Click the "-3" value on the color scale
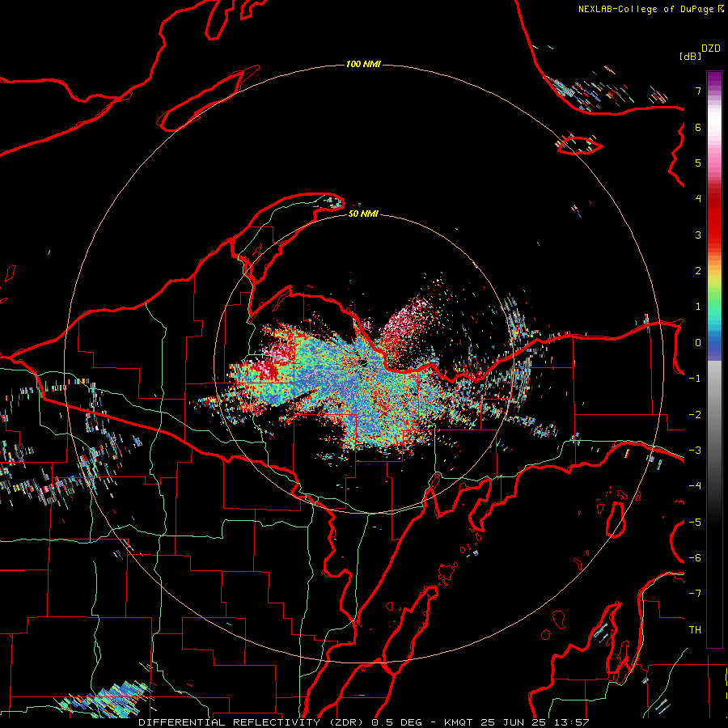The image size is (728, 728). 695,451
